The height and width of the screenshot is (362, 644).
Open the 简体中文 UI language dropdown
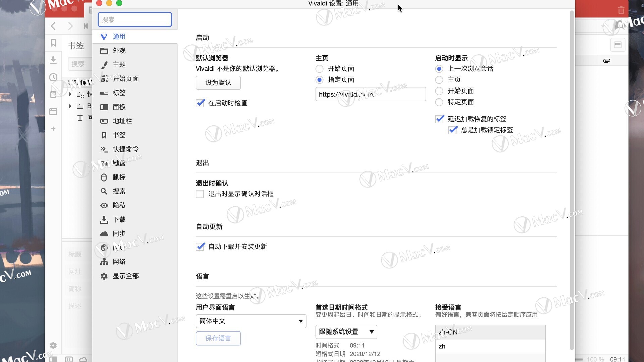tap(251, 321)
